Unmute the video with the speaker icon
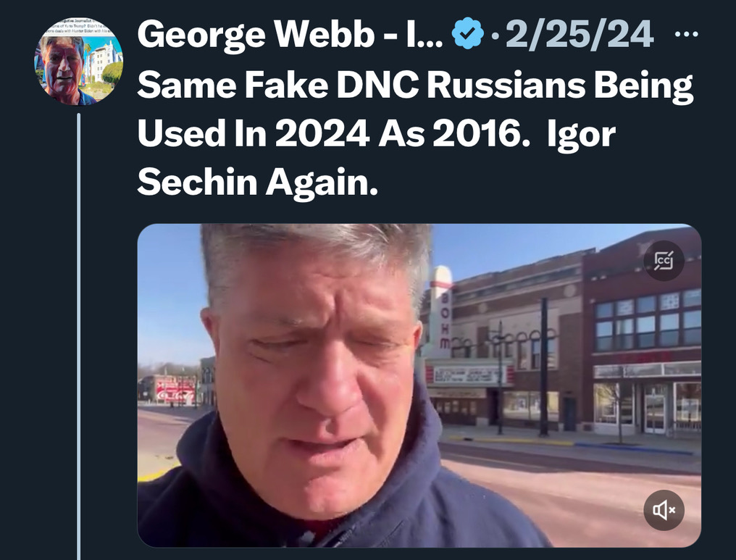736x560 pixels. (x=664, y=510)
